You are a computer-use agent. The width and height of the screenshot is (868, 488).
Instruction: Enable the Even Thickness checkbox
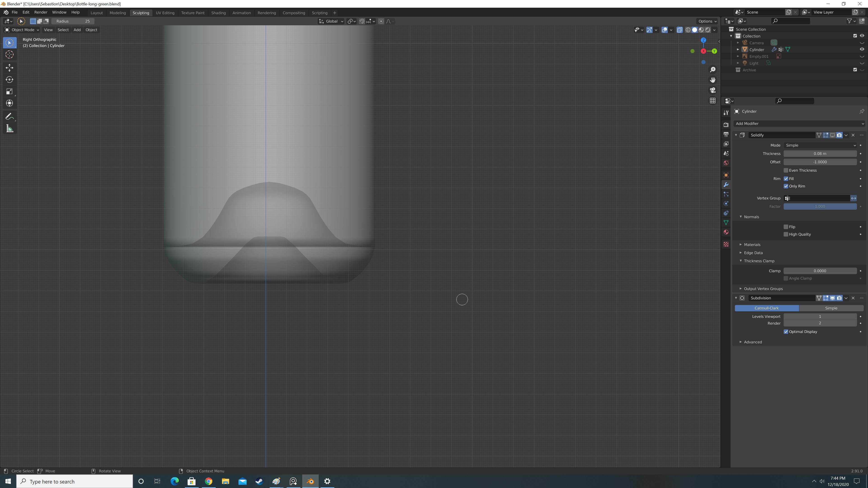[x=786, y=170]
